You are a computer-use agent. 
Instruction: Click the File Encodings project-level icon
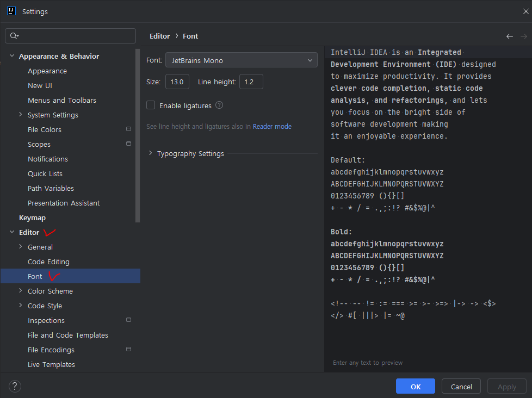128,349
